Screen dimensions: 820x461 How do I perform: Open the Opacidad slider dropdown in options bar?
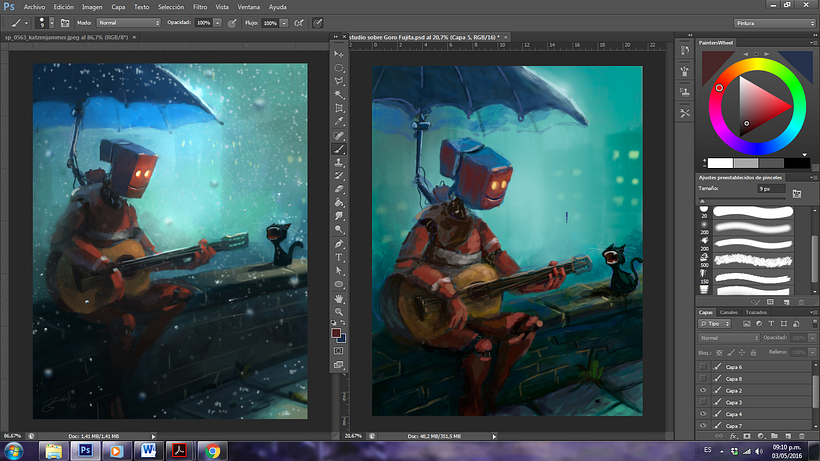(218, 23)
